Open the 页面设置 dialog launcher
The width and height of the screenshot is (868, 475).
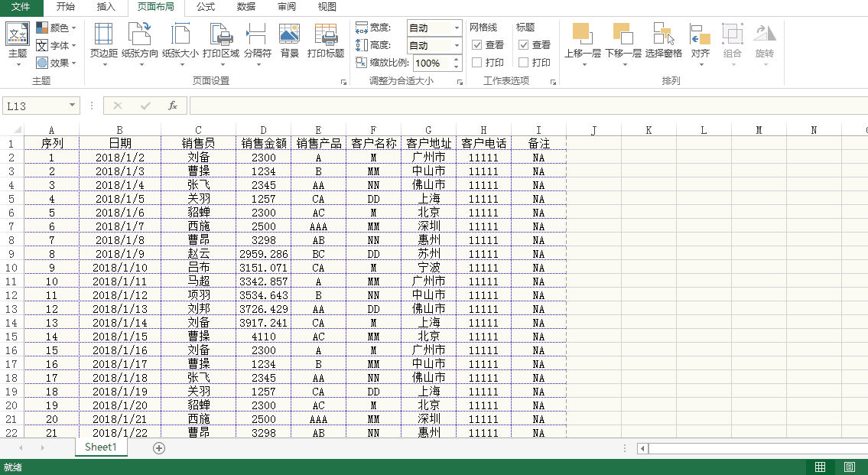pos(343,82)
